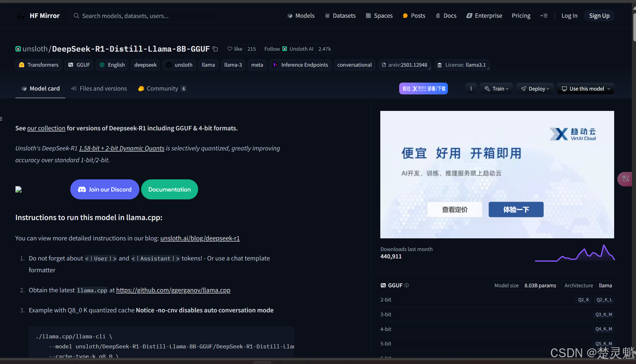
Task: Click the Downloads last month chart
Action: point(575,253)
